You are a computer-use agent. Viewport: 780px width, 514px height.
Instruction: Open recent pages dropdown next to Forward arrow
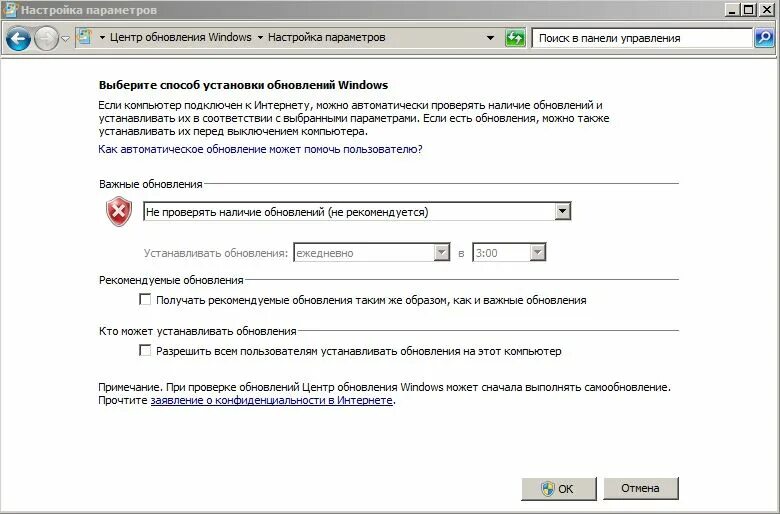65,39
